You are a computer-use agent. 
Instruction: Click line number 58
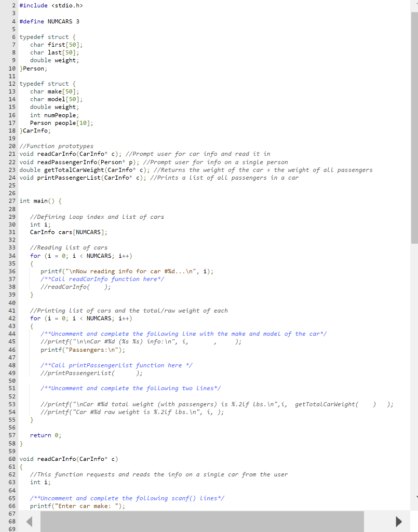coord(12,443)
